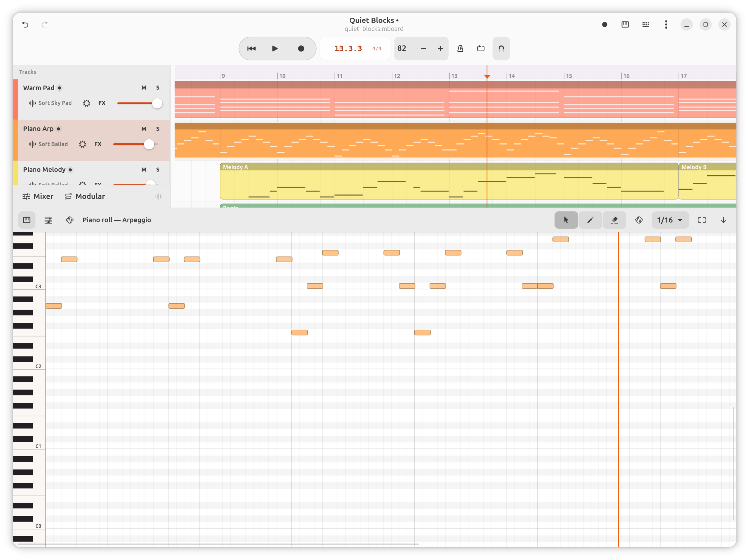
Task: Choose Piano Arp's Soft Ballad instrument
Action: click(48, 144)
